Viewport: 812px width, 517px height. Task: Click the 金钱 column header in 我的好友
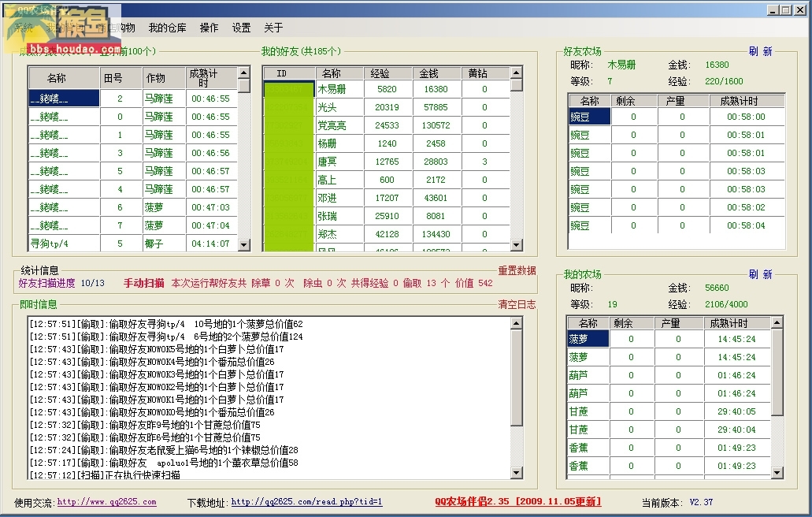pyautogui.click(x=437, y=73)
